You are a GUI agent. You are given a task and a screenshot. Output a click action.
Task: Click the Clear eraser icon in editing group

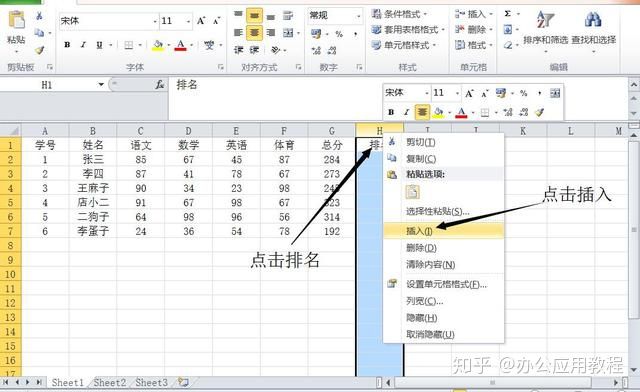click(x=507, y=45)
